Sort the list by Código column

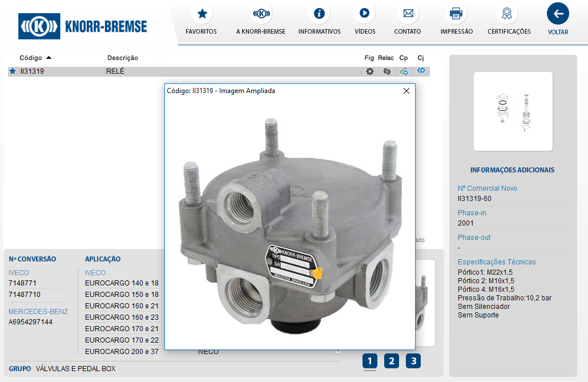31,58
